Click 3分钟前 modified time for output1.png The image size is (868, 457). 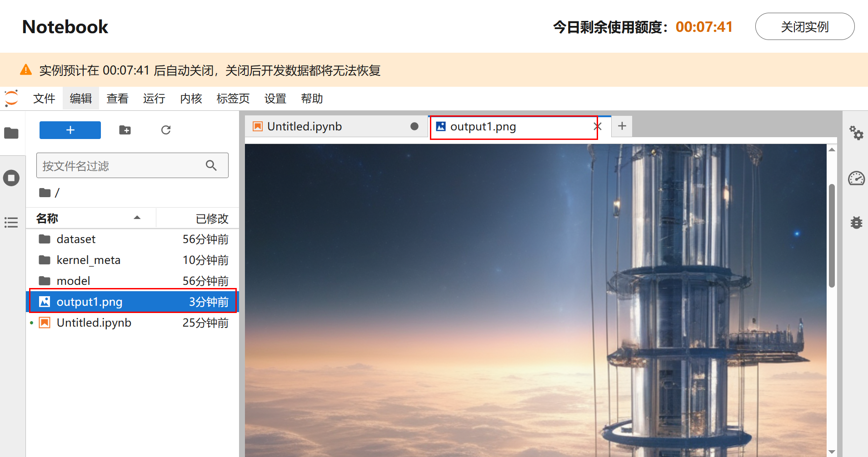click(x=209, y=302)
